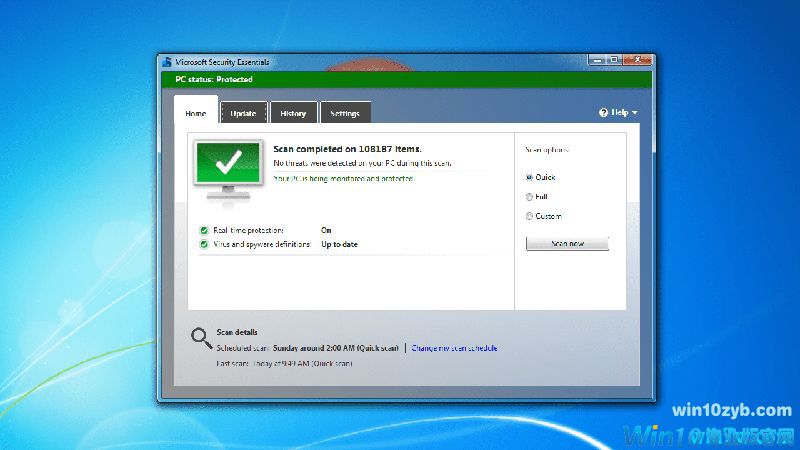
Task: Click the 'No threats were detected' message
Action: 362,163
